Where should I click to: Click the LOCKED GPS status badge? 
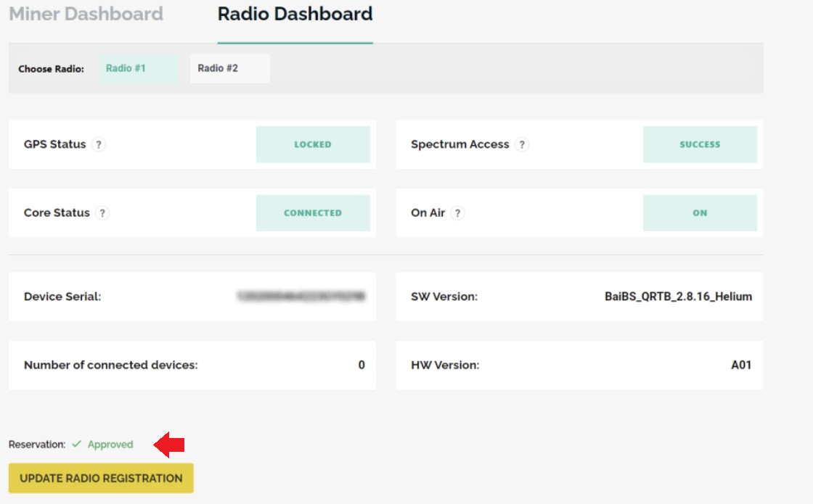[x=313, y=144]
